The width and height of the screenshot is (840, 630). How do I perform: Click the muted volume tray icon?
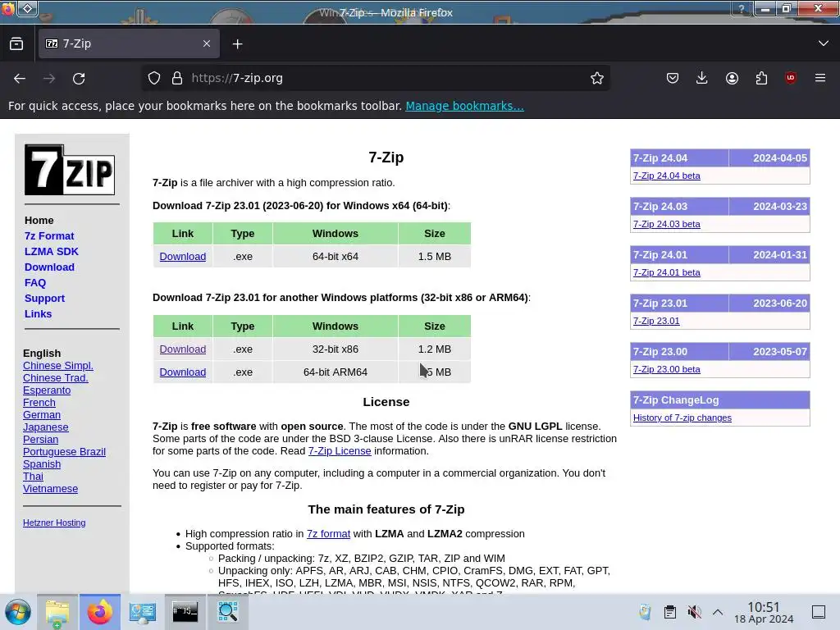694,612
